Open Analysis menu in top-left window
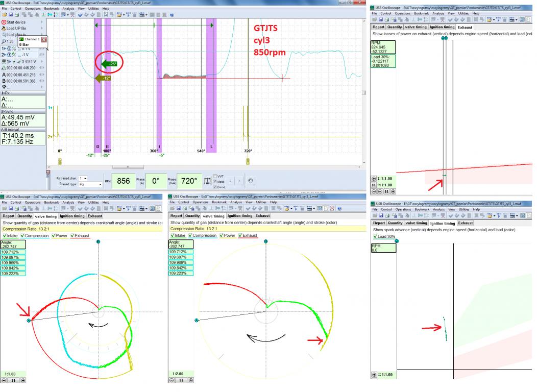 pos(68,9)
